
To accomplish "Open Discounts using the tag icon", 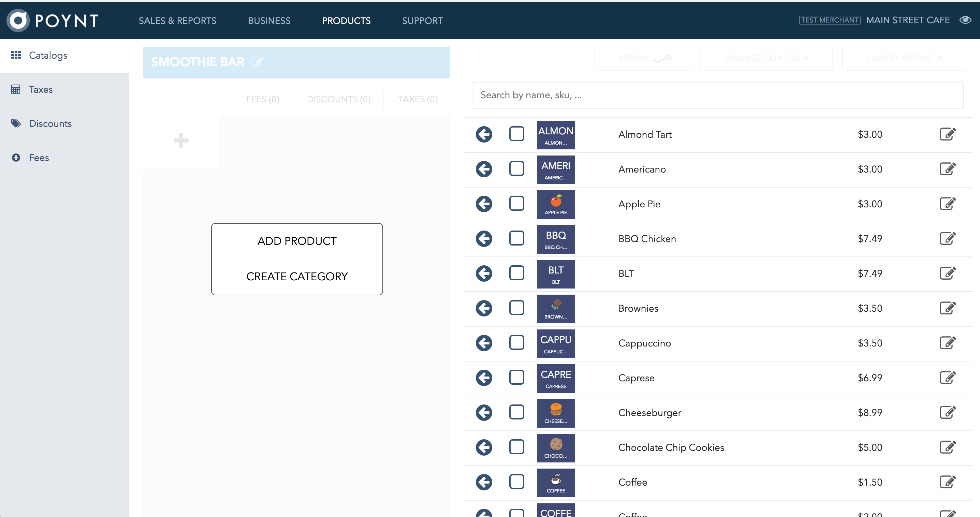I will [x=16, y=123].
